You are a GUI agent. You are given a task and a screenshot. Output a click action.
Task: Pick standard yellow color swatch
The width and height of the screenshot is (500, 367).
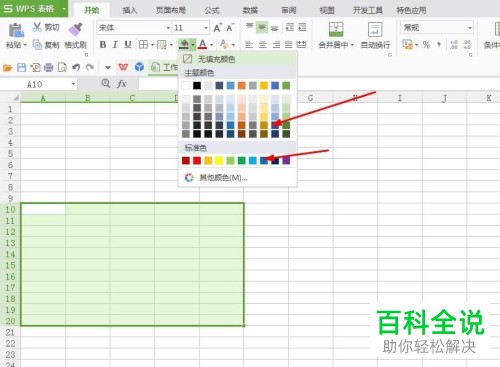[x=219, y=161]
